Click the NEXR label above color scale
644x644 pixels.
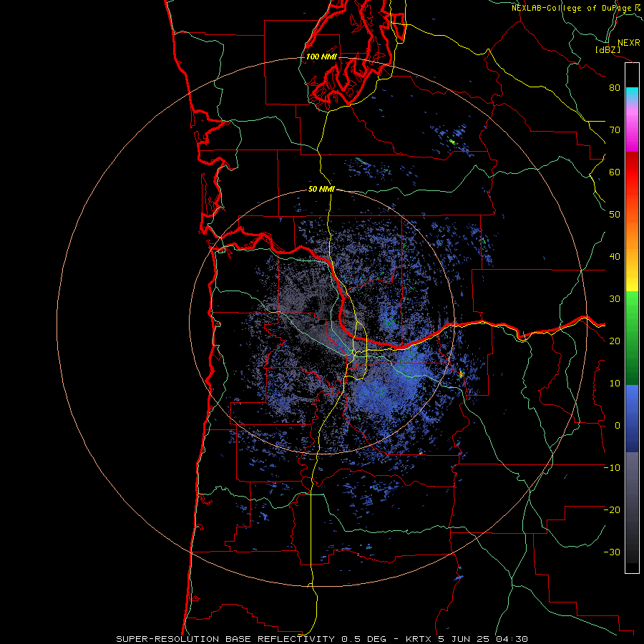point(629,43)
